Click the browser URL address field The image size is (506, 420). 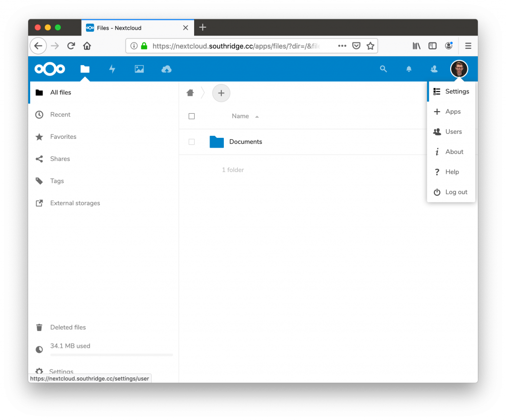point(237,46)
